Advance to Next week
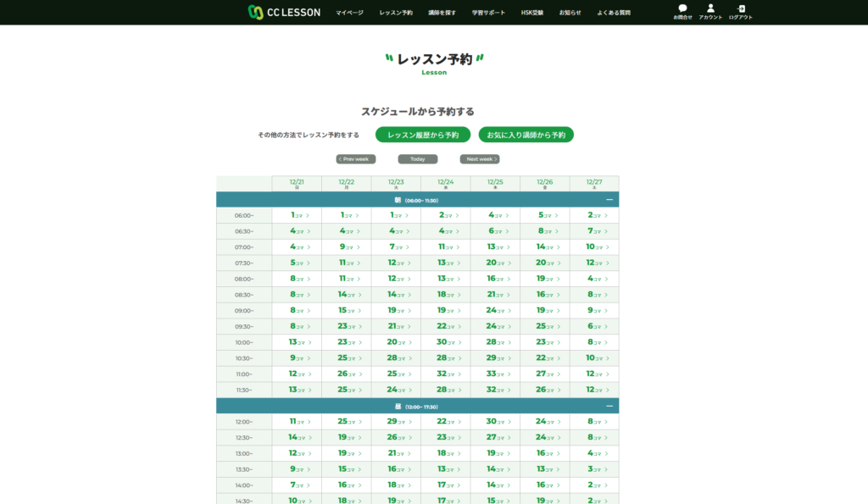868x504 pixels. [x=480, y=159]
